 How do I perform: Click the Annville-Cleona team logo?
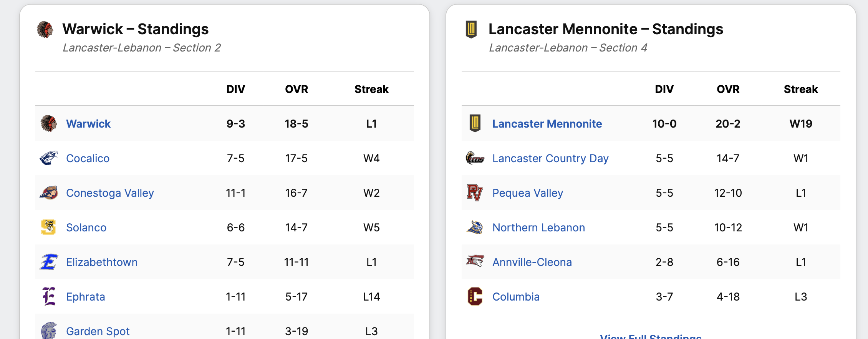tap(475, 261)
